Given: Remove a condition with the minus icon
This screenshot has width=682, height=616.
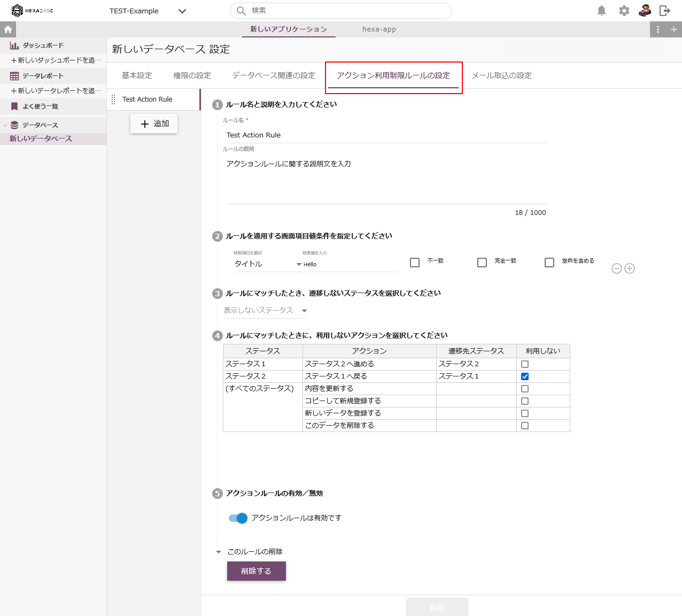Looking at the screenshot, I should 617,268.
